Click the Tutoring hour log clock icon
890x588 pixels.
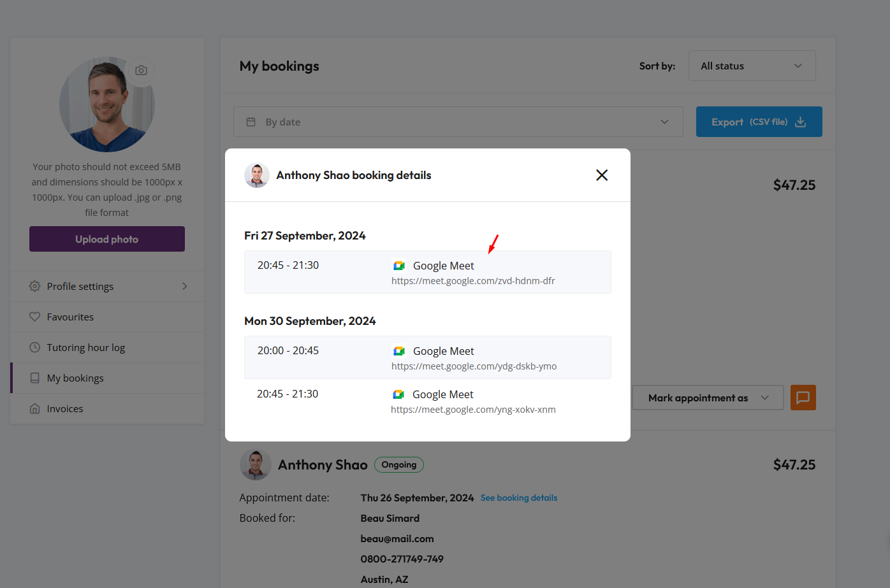(x=35, y=347)
